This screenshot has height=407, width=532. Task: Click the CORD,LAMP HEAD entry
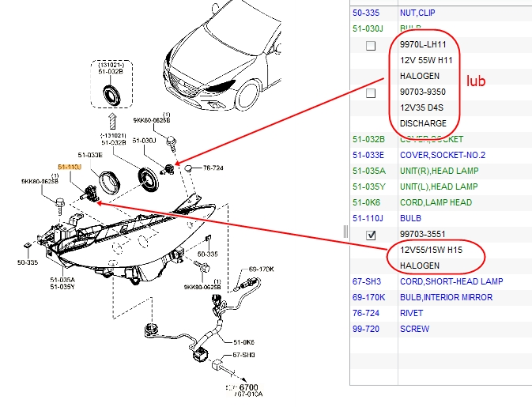pos(436,202)
